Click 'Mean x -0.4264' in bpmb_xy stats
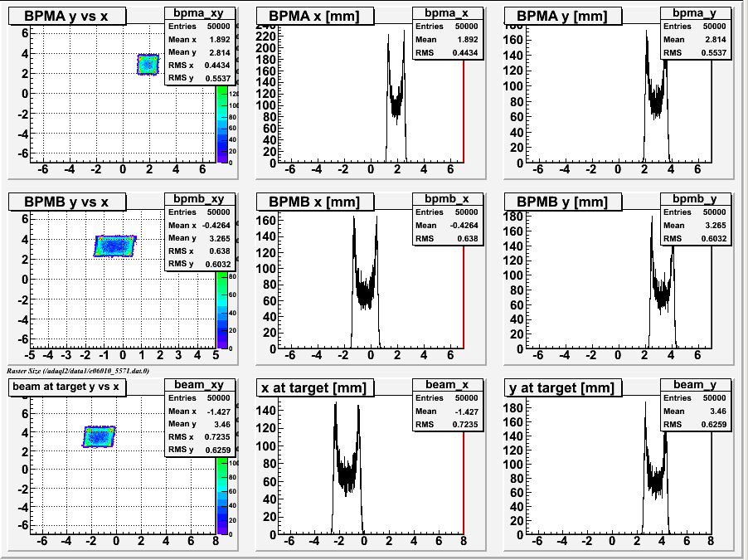This screenshot has width=748, height=560. (199, 226)
